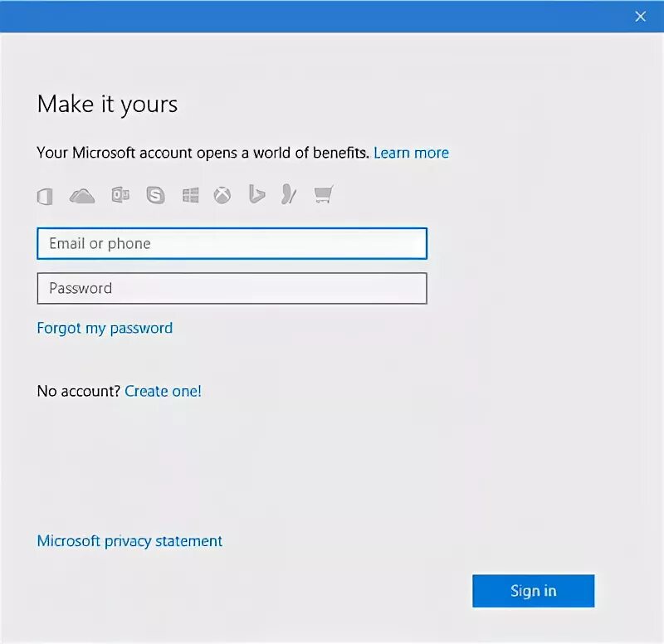Click the Xbox icon

(222, 195)
